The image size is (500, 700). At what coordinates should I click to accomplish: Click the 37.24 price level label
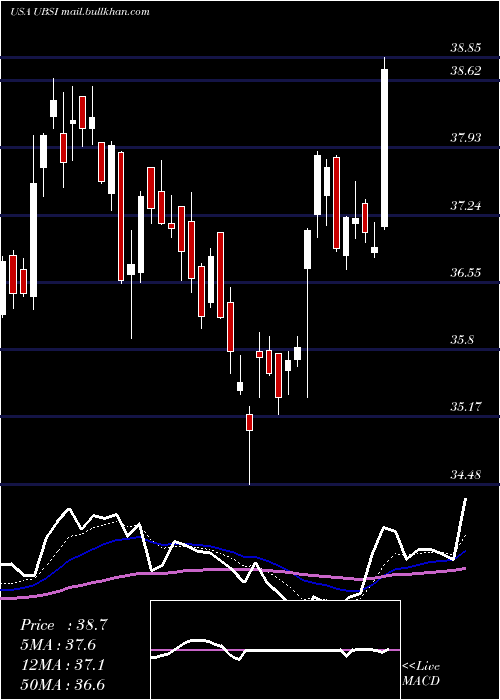pyautogui.click(x=466, y=205)
